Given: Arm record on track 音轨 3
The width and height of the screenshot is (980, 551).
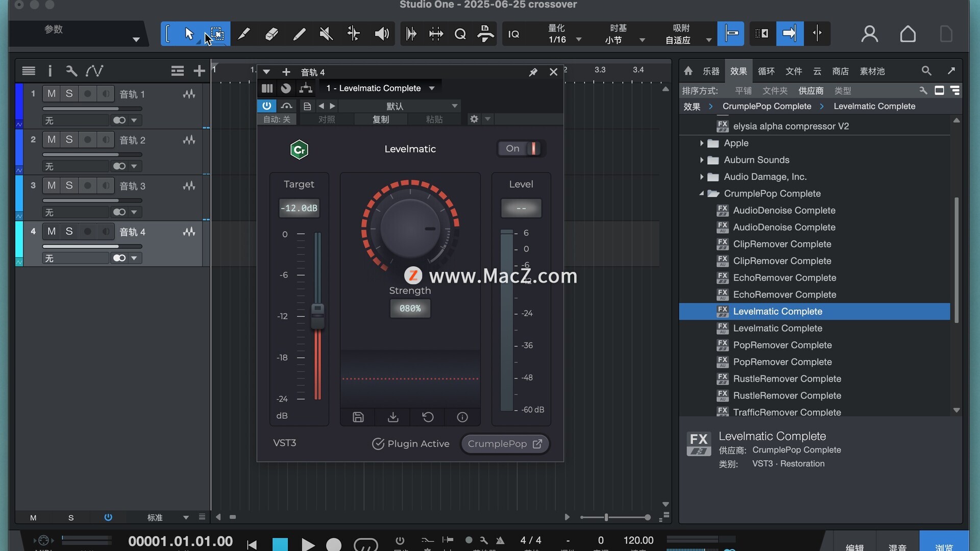Looking at the screenshot, I should 87,185.
